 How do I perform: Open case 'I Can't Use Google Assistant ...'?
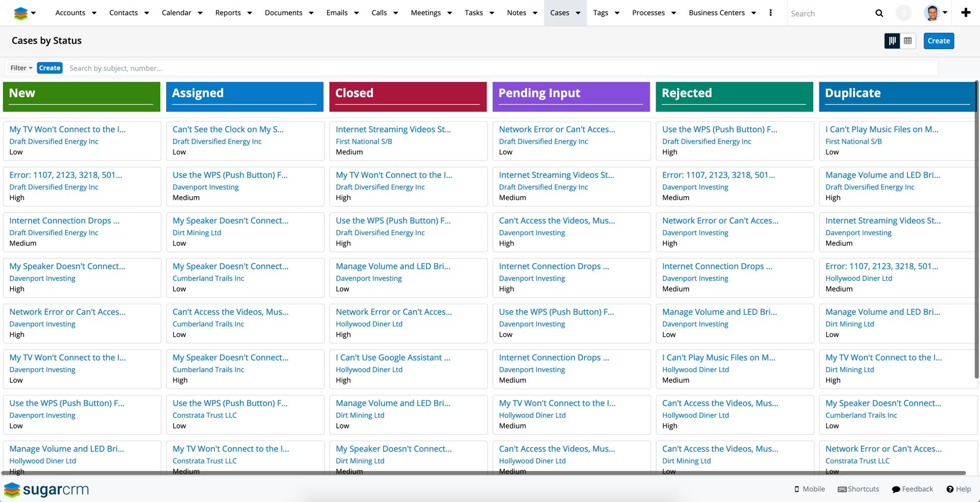(x=392, y=357)
